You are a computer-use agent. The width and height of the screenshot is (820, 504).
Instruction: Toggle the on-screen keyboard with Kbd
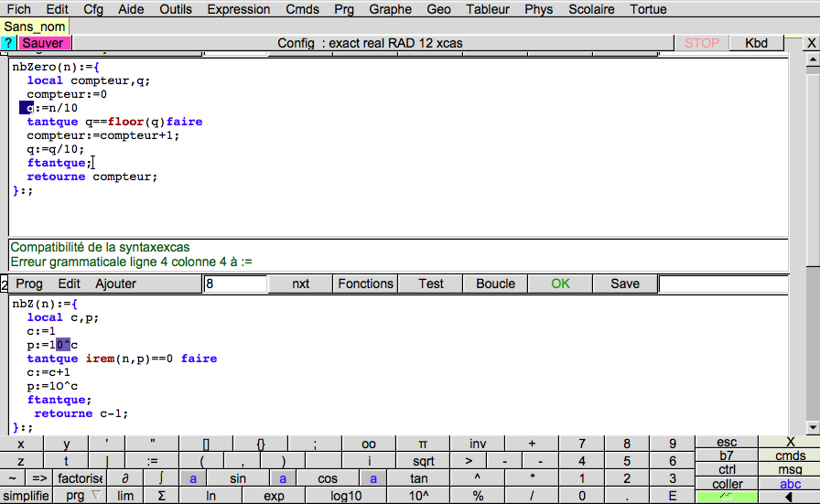pos(756,43)
